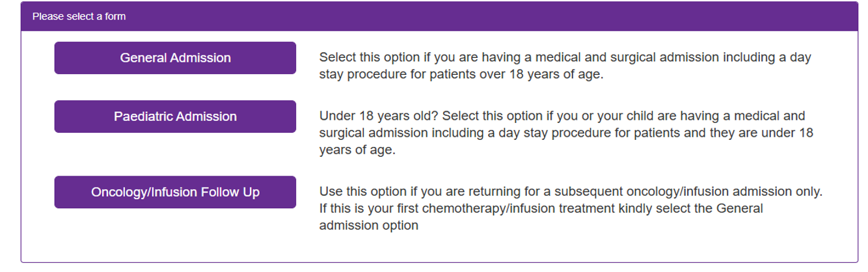Click the "years of age." Paediatric last line
The width and height of the screenshot is (868, 272).
(357, 150)
